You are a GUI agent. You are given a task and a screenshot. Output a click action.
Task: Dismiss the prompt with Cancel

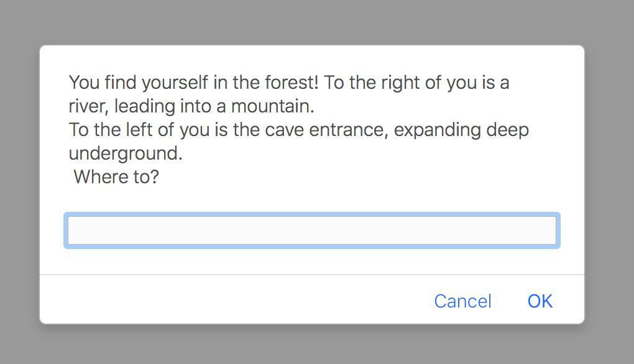(462, 301)
